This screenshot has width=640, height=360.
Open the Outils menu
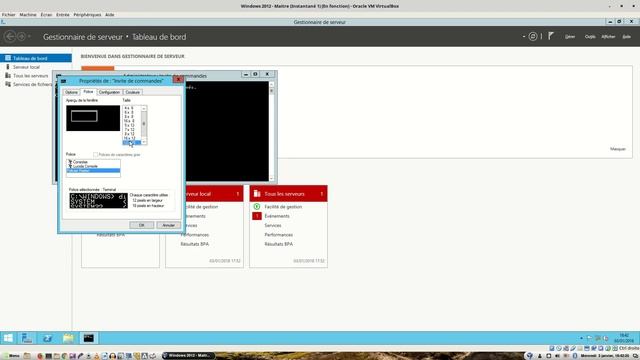[590, 37]
